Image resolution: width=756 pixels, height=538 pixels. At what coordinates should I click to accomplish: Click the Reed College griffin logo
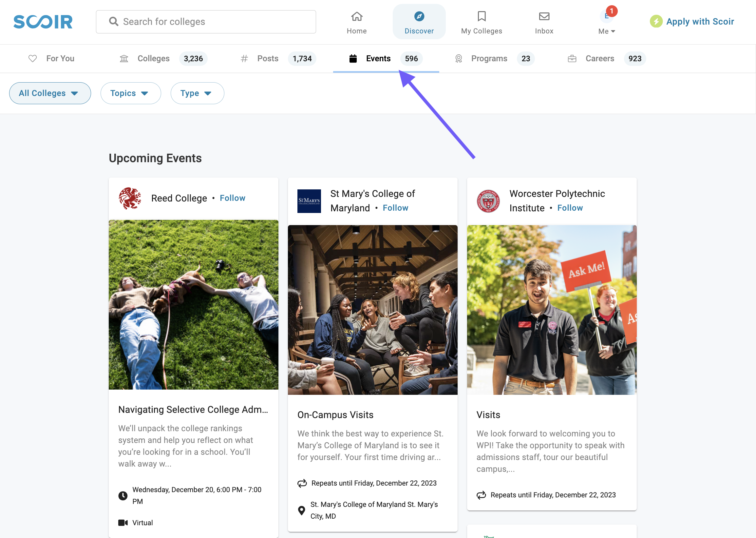click(130, 198)
